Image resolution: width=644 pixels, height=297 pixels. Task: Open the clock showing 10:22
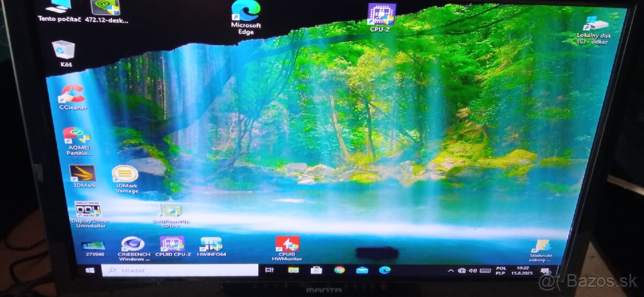coord(522,270)
